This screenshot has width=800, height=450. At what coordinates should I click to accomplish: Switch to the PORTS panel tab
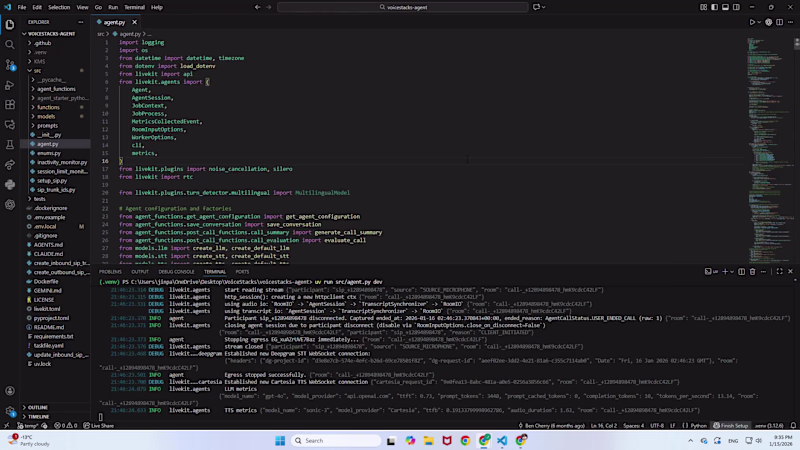tap(242, 272)
